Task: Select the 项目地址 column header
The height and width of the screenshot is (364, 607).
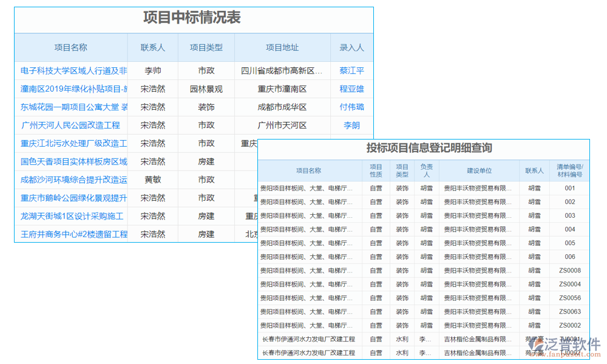Action: click(282, 47)
